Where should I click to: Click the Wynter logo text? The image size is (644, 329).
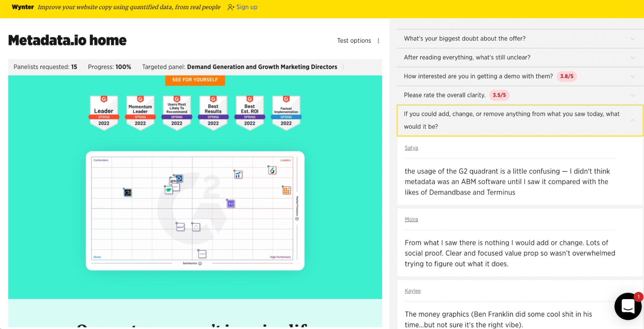tap(23, 7)
